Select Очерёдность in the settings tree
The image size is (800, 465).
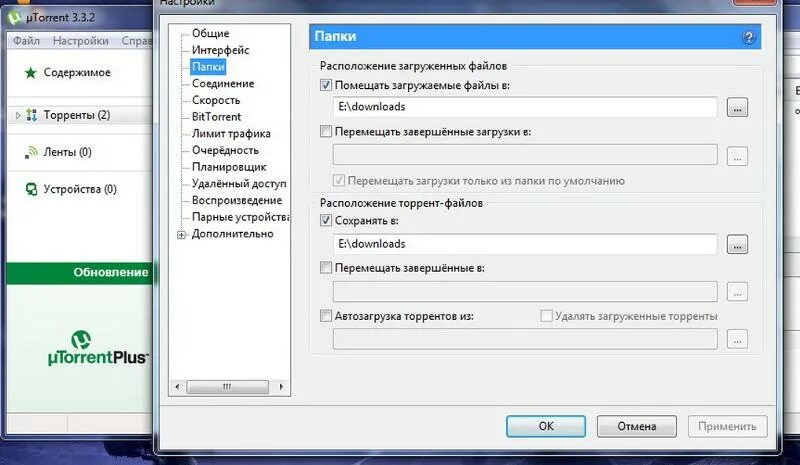point(225,150)
